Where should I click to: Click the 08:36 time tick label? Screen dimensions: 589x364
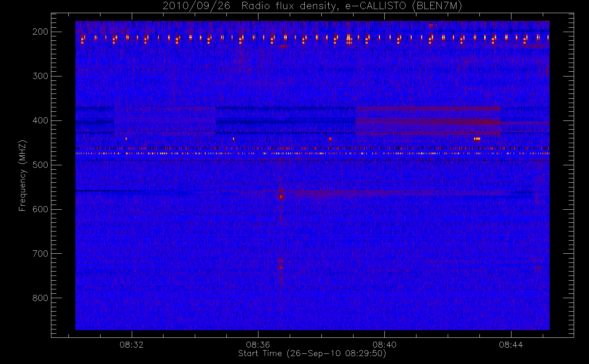(x=258, y=345)
